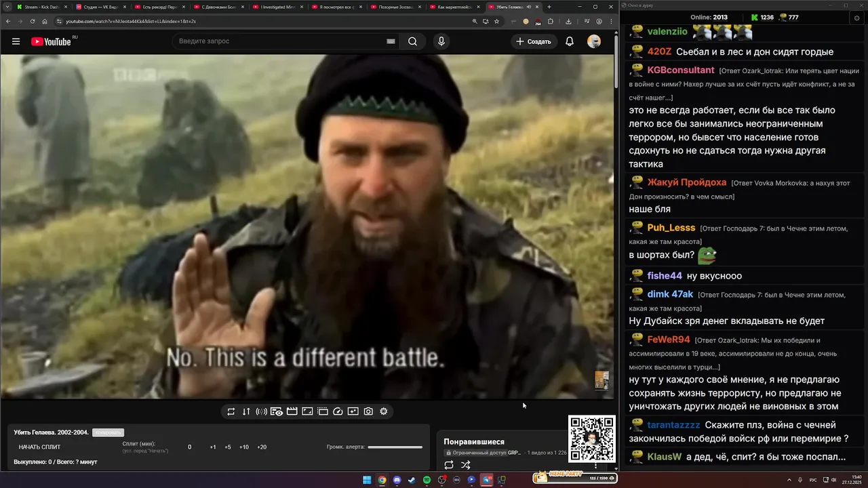Open a new browser tab with plus
The height and width of the screenshot is (488, 868).
click(x=549, y=7)
